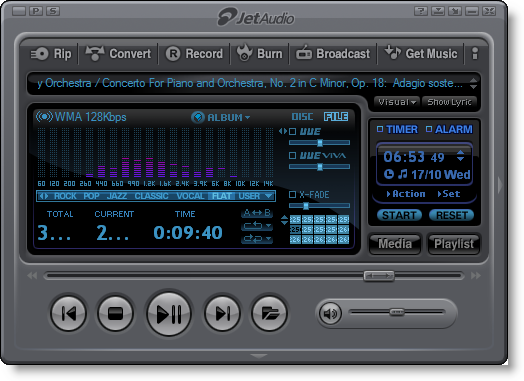This screenshot has width=524, height=381.
Task: Go to the previous track
Action: pos(69,313)
